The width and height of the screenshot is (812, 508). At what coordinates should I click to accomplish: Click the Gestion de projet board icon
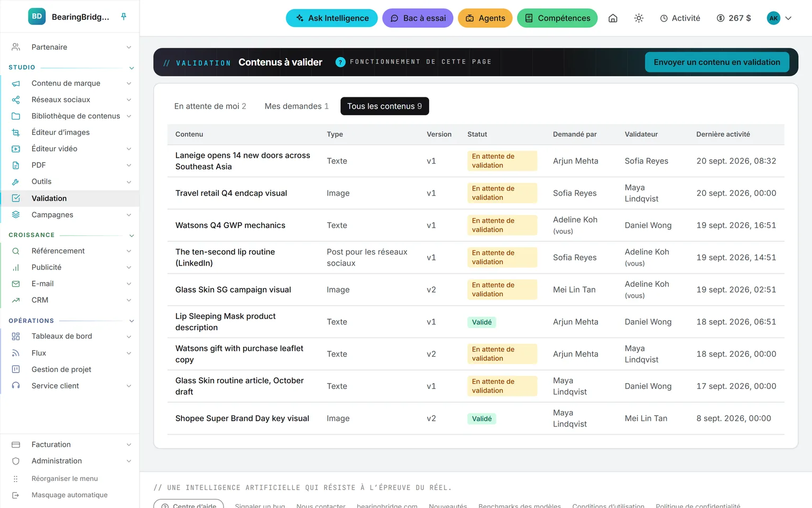click(16, 369)
